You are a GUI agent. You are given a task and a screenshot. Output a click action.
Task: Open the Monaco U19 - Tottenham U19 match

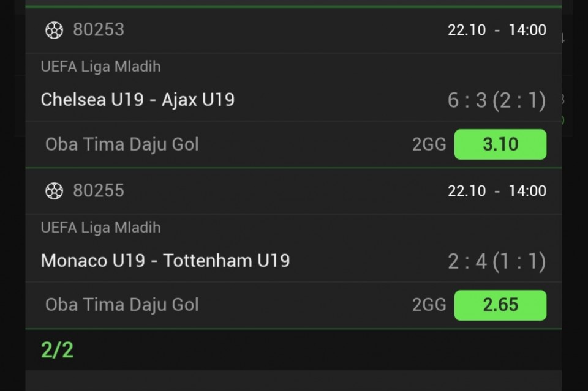(165, 261)
